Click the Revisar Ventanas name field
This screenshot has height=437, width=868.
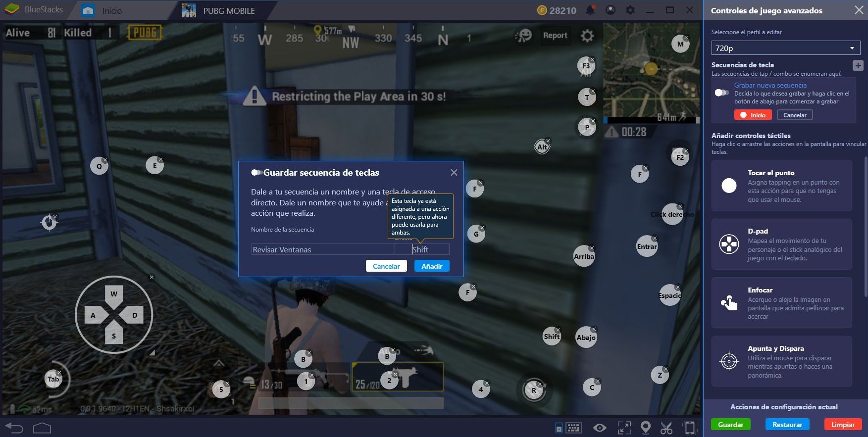point(323,249)
